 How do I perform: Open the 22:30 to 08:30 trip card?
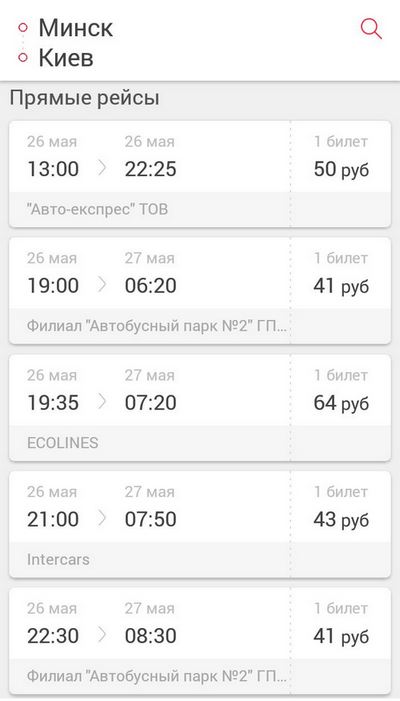pos(200,641)
